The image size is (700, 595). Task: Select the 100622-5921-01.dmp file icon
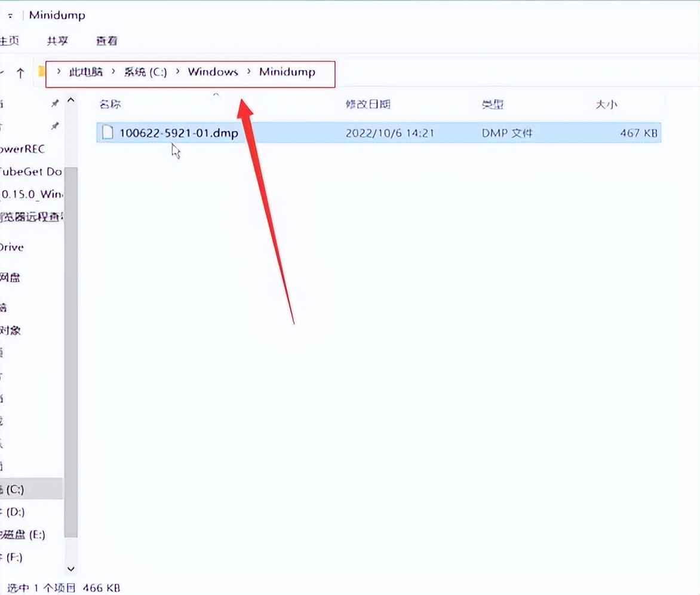click(108, 133)
